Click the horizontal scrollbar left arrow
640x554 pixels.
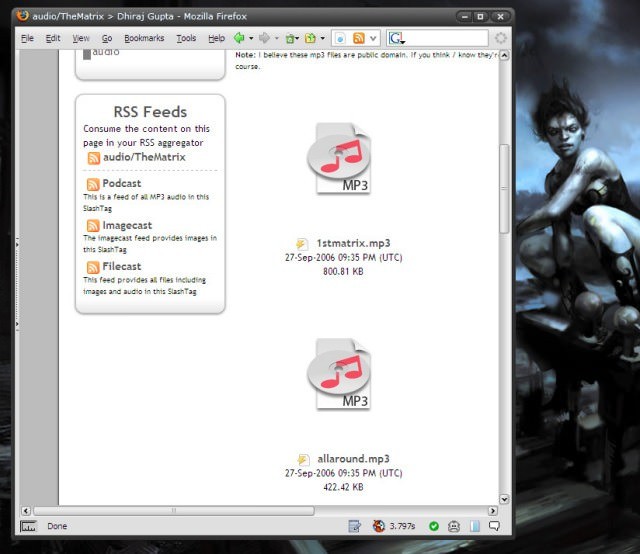point(26,511)
